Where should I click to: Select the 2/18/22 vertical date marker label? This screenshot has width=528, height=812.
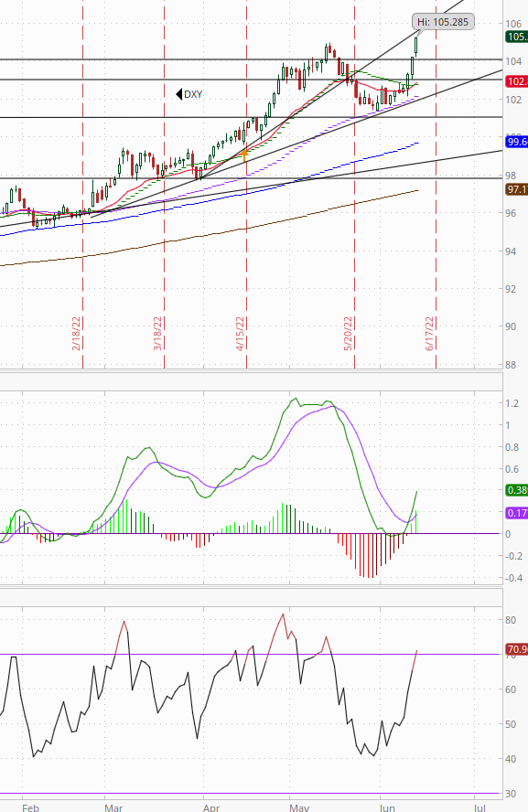click(77, 334)
